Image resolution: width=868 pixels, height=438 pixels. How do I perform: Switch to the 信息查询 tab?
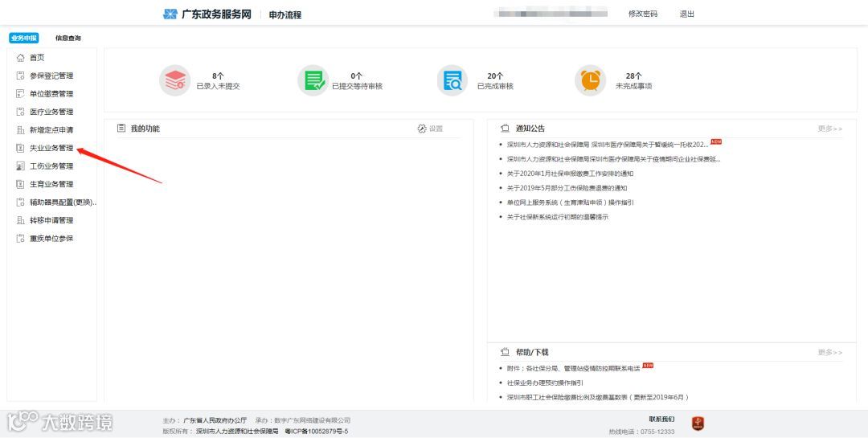point(68,39)
